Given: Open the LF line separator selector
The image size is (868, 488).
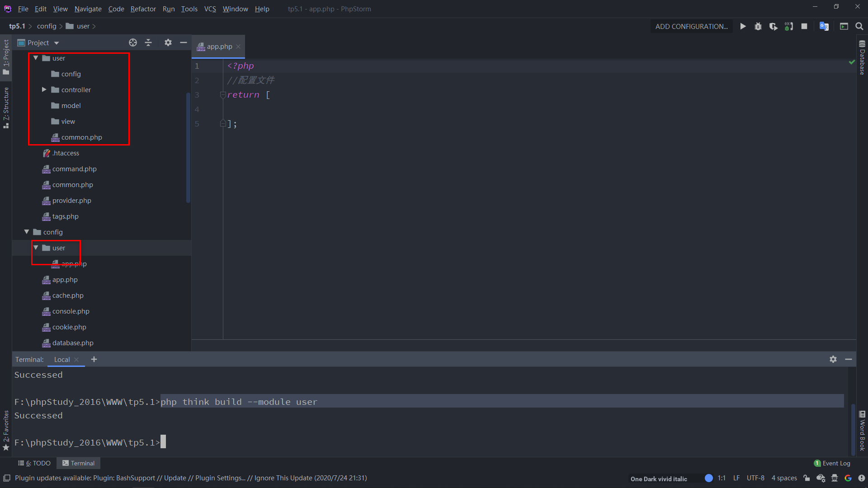Looking at the screenshot, I should tap(736, 478).
